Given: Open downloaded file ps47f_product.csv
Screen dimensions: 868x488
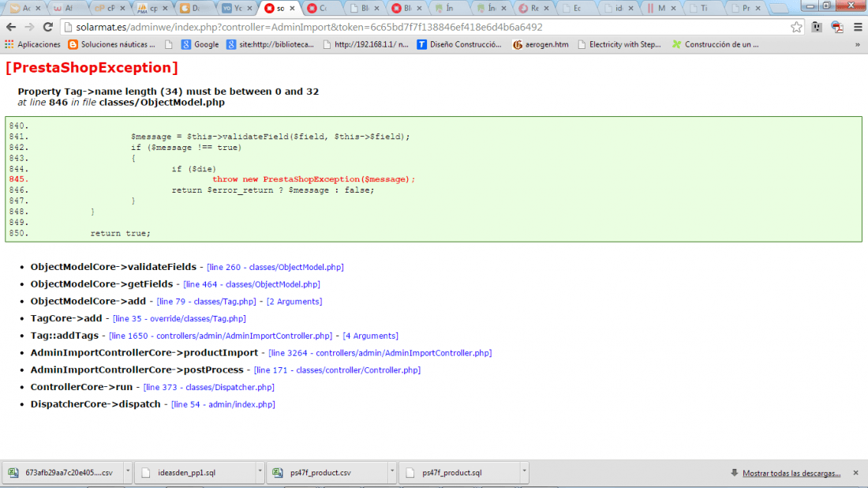Looking at the screenshot, I should coord(327,472).
